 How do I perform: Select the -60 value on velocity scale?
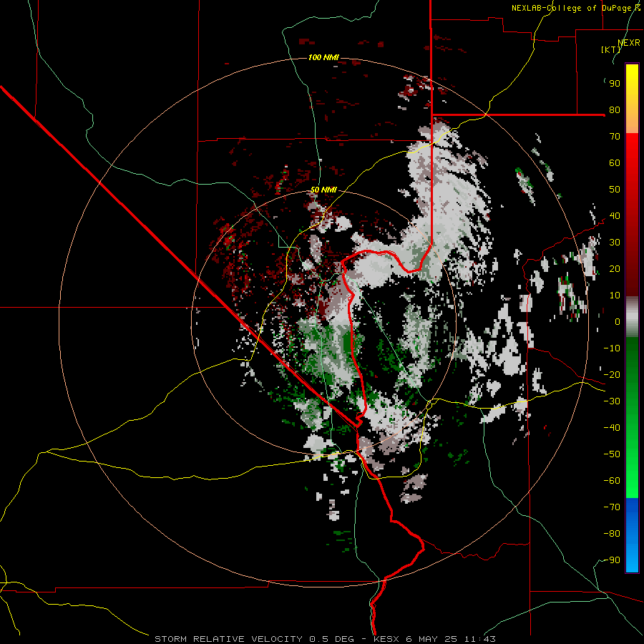612,481
